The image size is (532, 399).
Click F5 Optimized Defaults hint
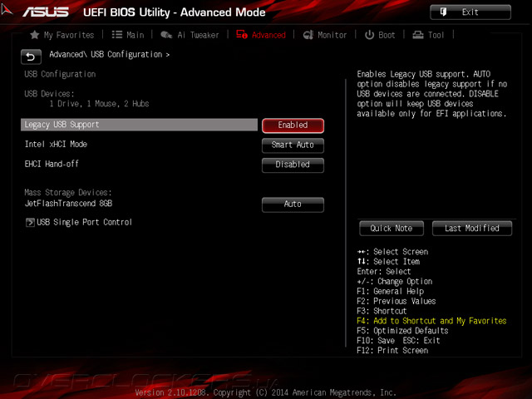coord(402,331)
